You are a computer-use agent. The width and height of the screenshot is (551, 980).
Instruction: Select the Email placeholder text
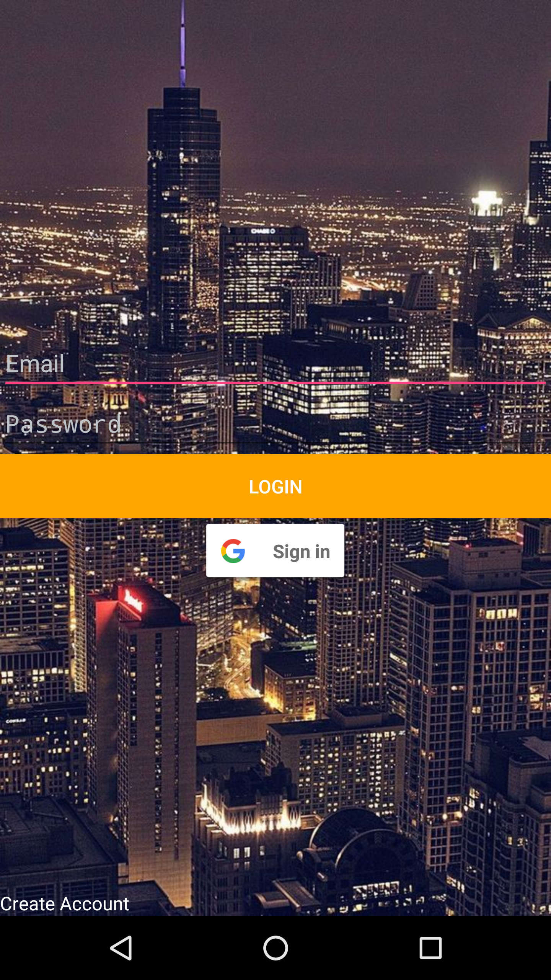pyautogui.click(x=35, y=364)
